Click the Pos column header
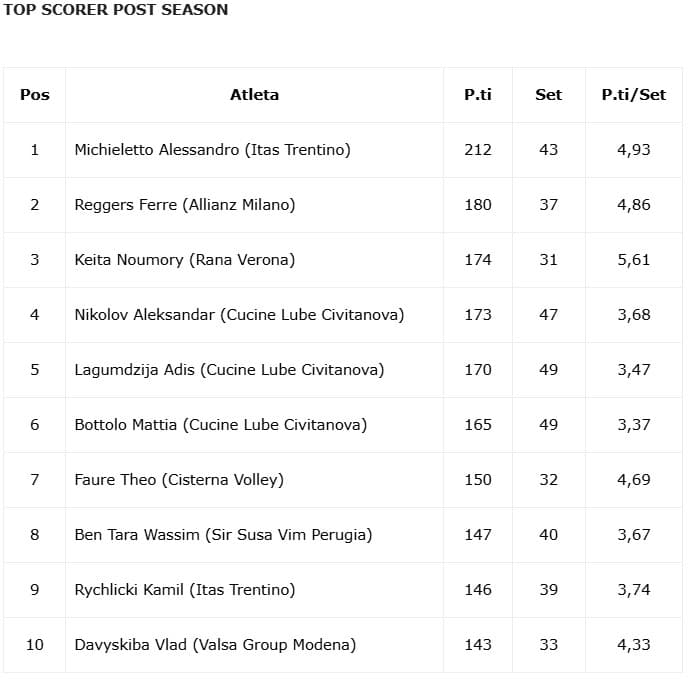This screenshot has height=679, width=690. (x=35, y=95)
